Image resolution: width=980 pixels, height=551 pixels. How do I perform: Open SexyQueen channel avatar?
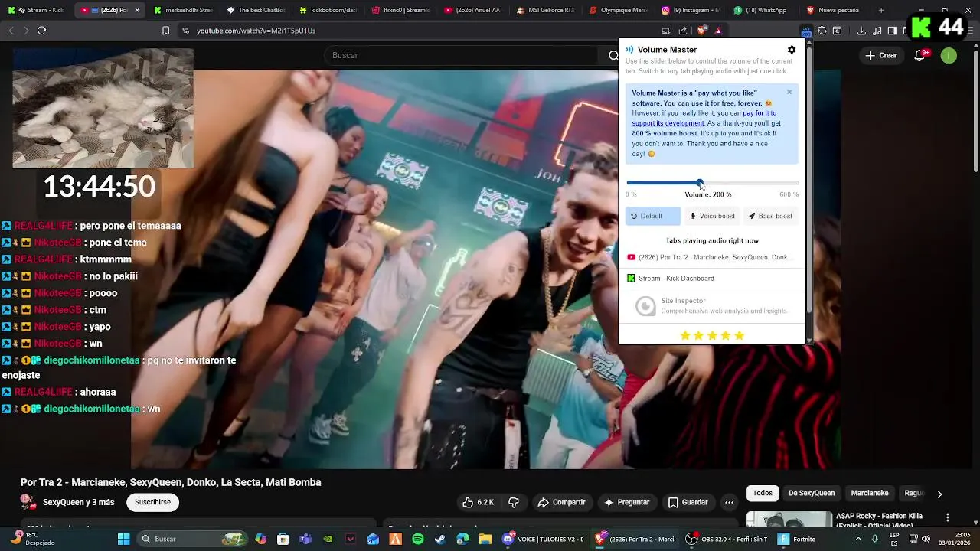(x=28, y=502)
